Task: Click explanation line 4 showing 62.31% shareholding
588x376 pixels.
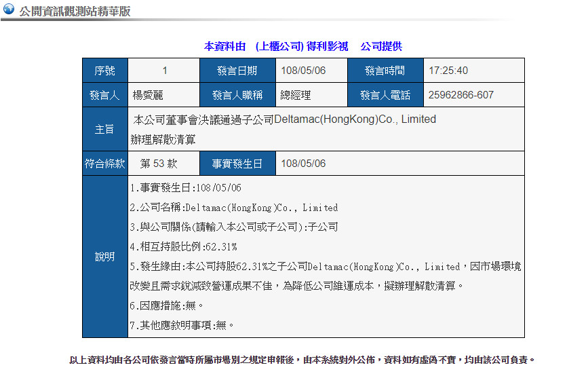Action: pos(183,247)
